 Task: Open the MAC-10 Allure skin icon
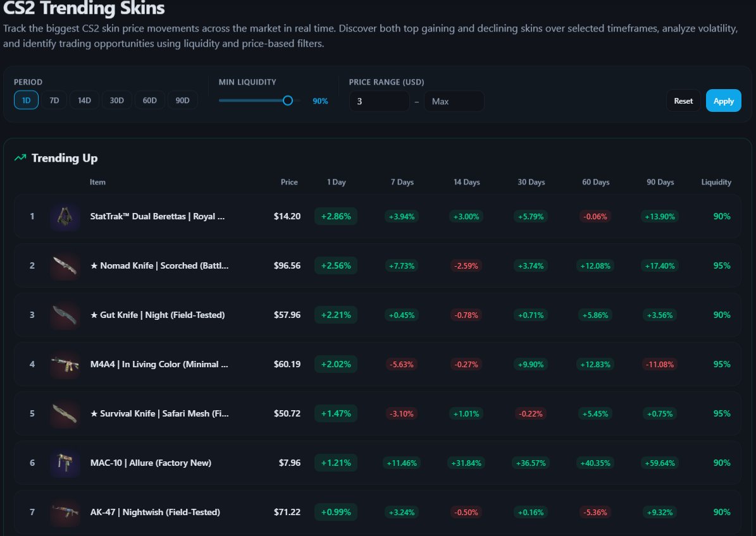65,463
